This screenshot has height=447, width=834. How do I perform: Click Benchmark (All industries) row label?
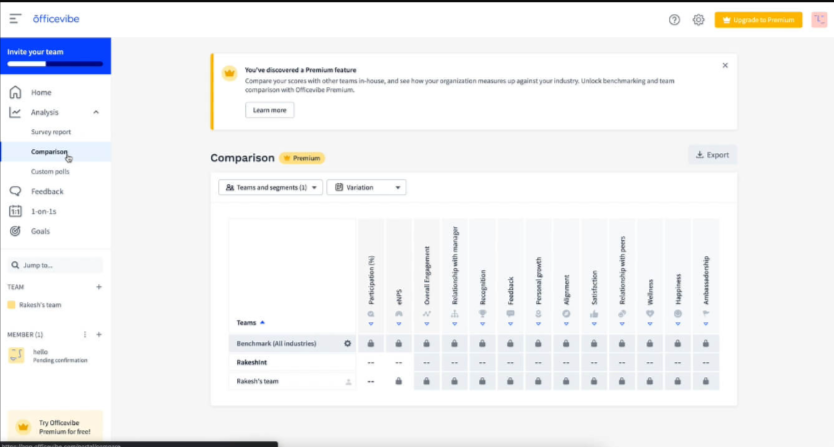tap(276, 344)
